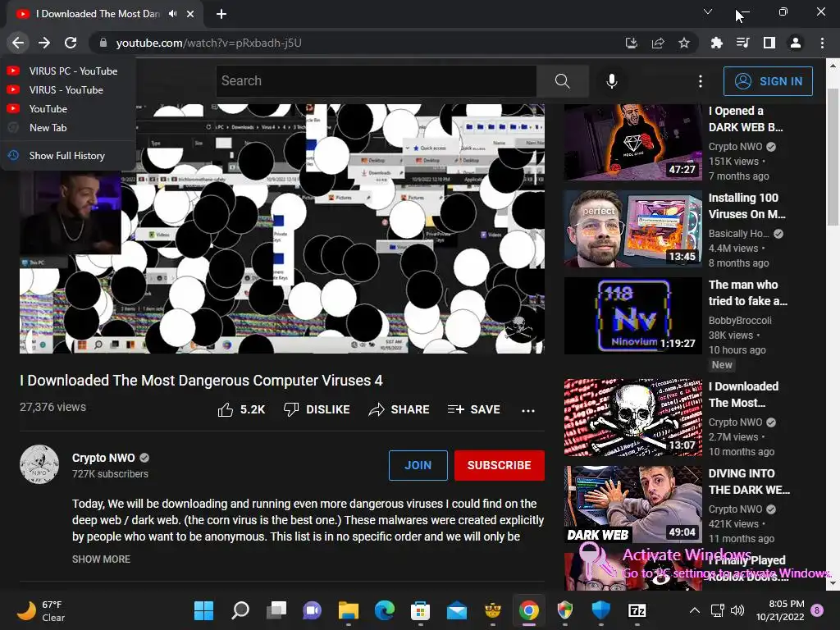Click the Crypto NWO channel avatar

tap(39, 464)
